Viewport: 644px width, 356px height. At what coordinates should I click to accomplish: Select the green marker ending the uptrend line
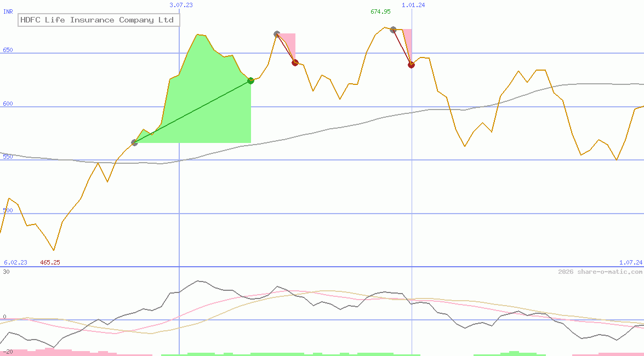[x=250, y=81]
